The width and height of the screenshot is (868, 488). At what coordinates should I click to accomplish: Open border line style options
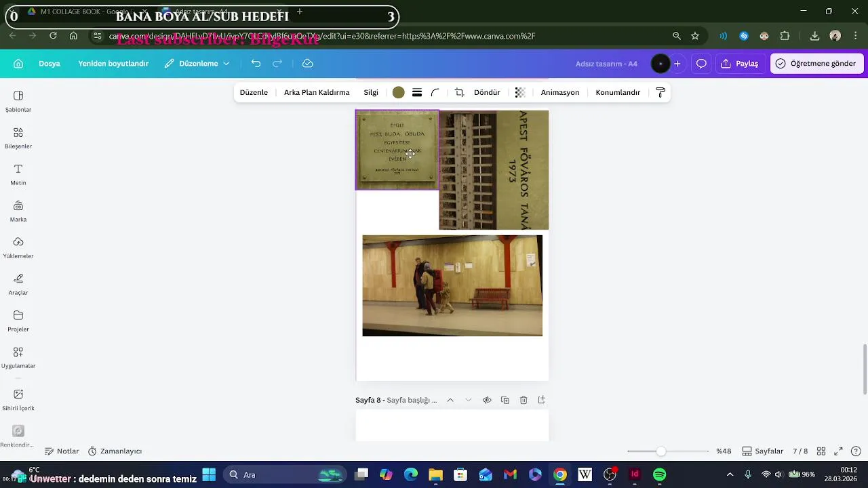[x=417, y=92]
